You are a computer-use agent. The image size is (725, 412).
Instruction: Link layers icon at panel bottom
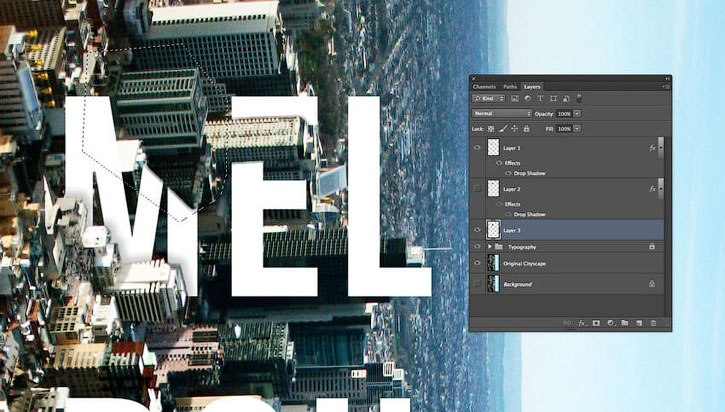point(567,323)
